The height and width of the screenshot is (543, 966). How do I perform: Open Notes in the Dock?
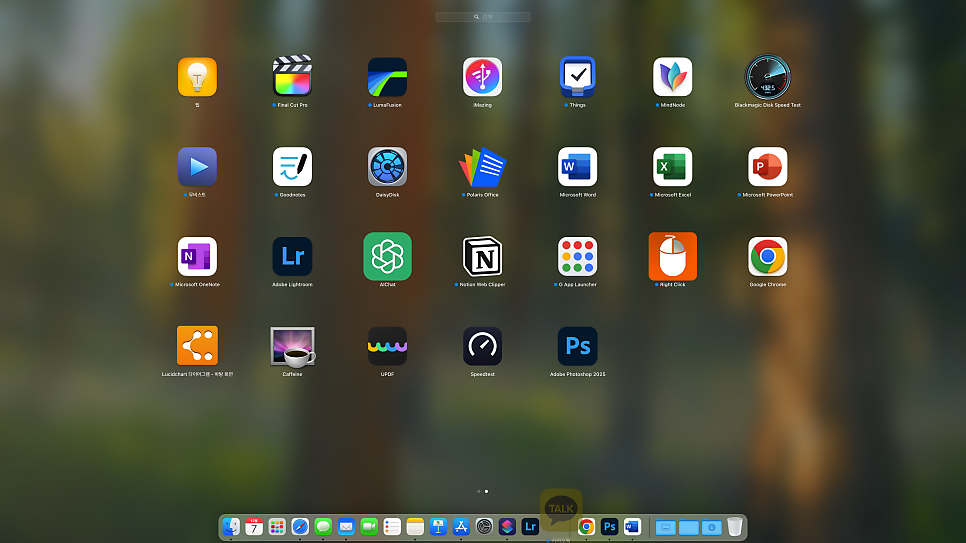point(415,526)
